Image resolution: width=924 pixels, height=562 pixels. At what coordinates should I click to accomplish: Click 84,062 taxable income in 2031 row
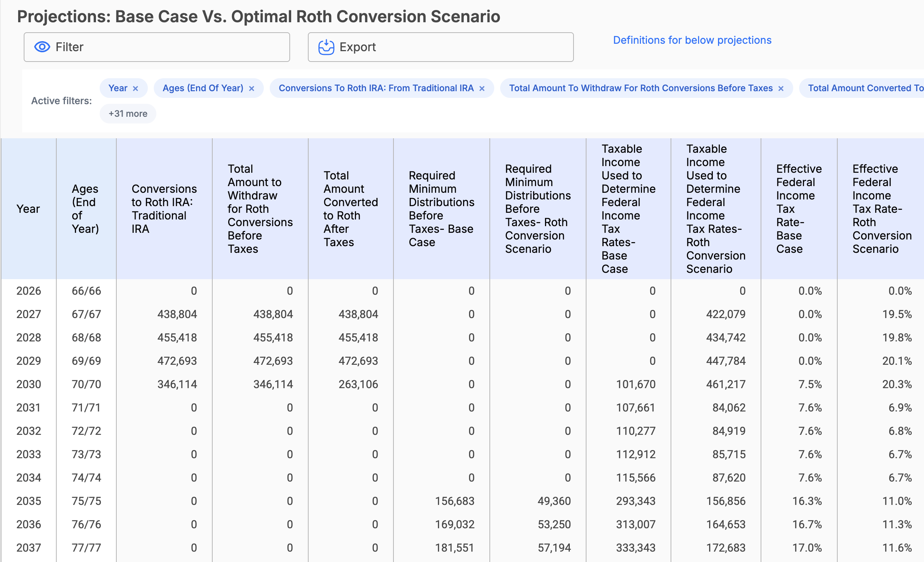pyautogui.click(x=729, y=408)
